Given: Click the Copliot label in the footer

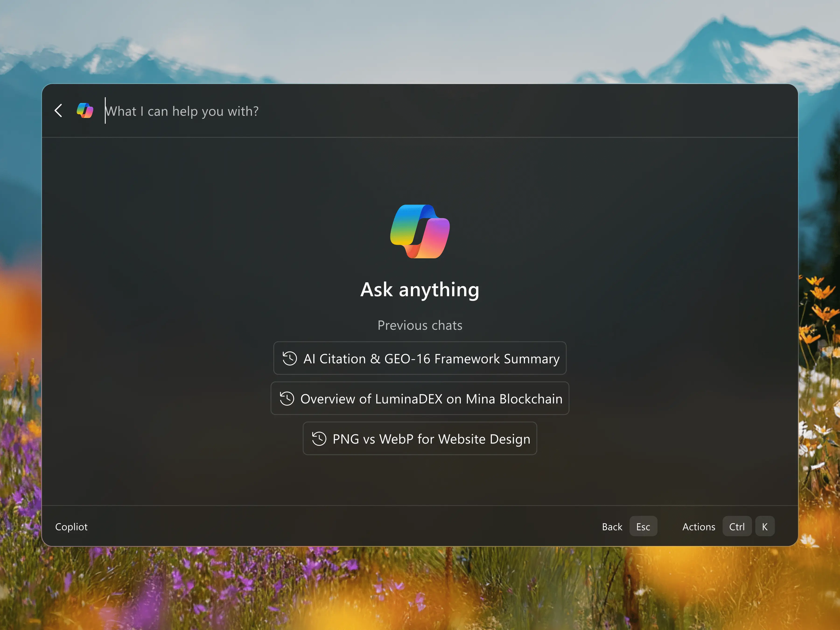Looking at the screenshot, I should point(71,527).
